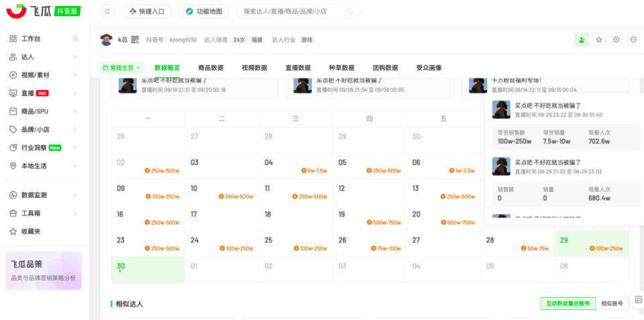Viewport: 644px width, 320px height.
Task: Open the 常规主页 dropdown
Action: pos(121,68)
